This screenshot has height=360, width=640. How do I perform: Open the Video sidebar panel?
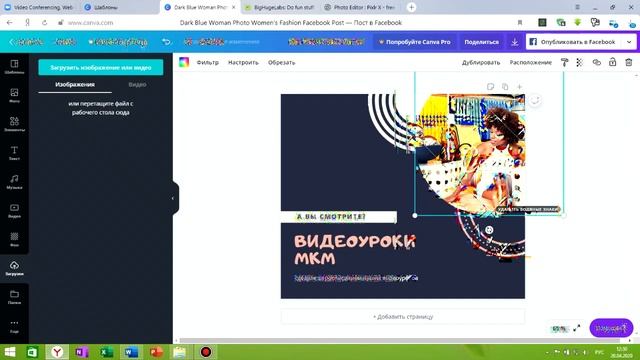tap(14, 211)
